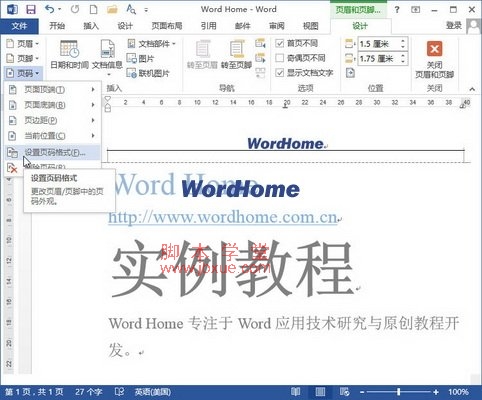Open Footer (页脚) dropdown
482x400 pixels.
coord(23,58)
